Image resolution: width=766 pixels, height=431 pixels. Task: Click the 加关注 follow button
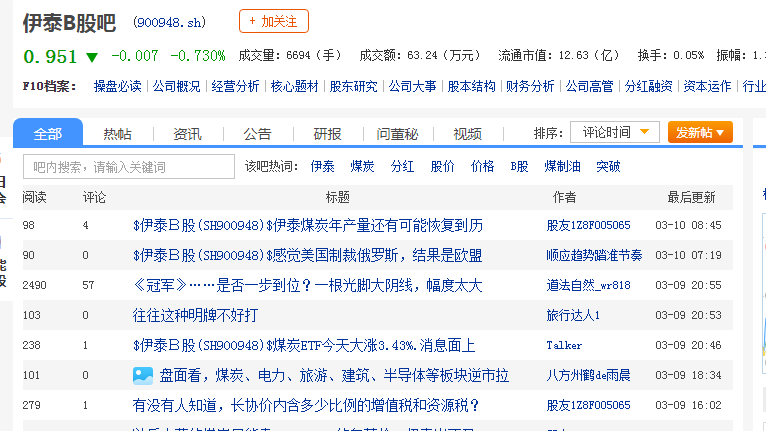[x=274, y=21]
